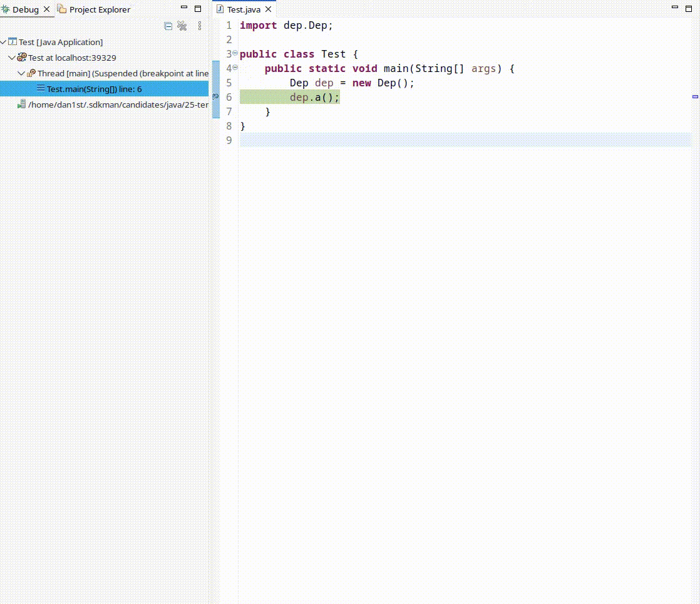Select the /home/dan1st/.sdkman java process entry
The width and height of the screenshot is (700, 604).
tap(118, 105)
